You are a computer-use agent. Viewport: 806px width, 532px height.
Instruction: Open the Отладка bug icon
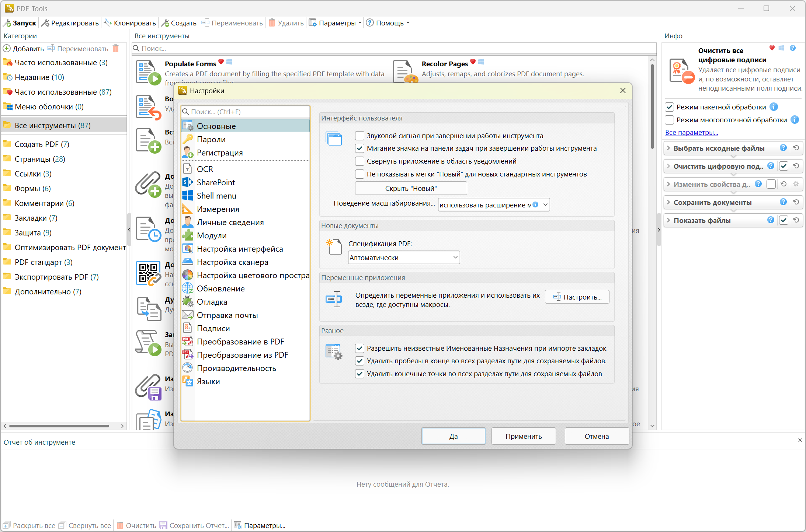coord(188,302)
